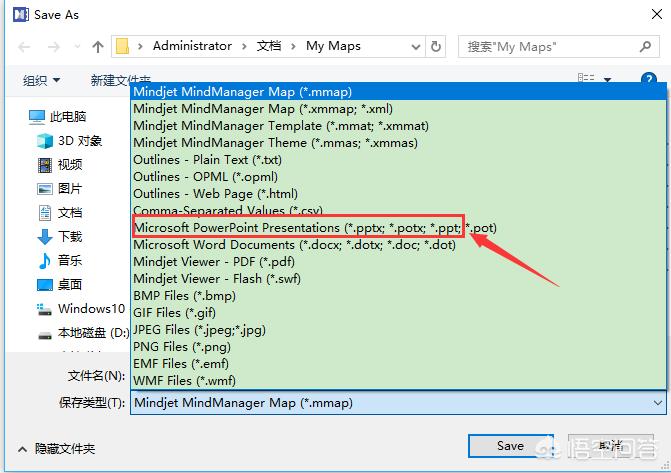Navigate to Administrator in the address path
The width and height of the screenshot is (671, 473).
tap(192, 46)
